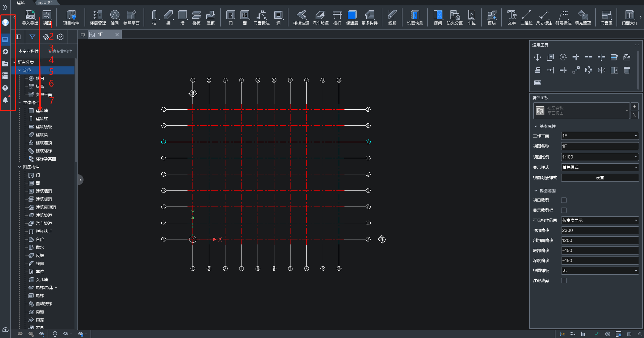644x338 pixels.
Task: Select the 文字 text tool
Action: point(512,17)
